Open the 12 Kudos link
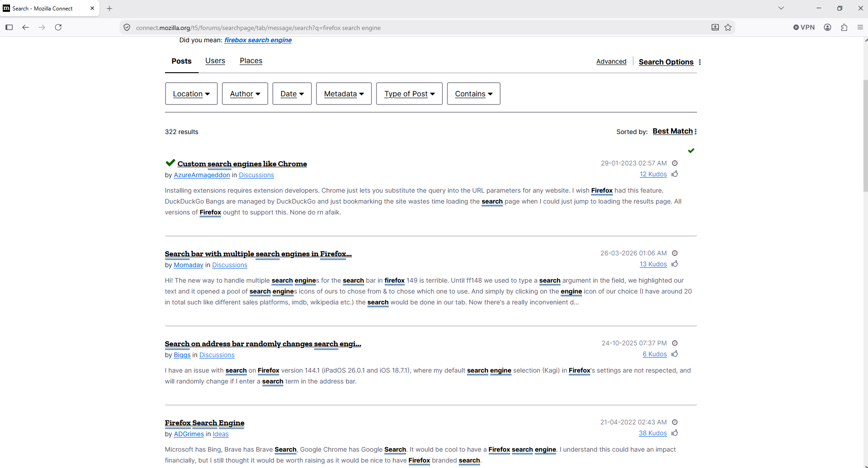 click(653, 174)
